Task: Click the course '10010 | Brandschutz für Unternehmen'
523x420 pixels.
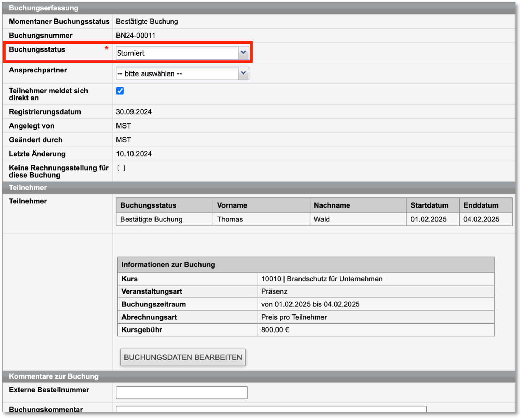Action: click(321, 279)
